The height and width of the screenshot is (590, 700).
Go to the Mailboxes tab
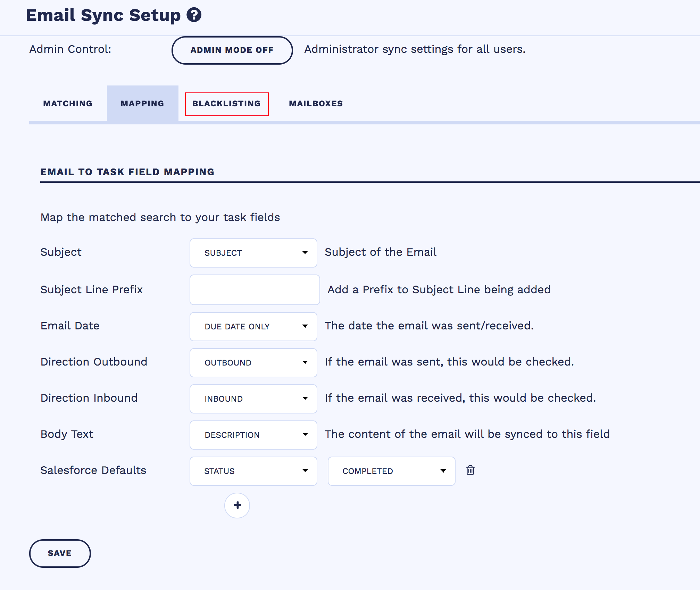tap(316, 104)
